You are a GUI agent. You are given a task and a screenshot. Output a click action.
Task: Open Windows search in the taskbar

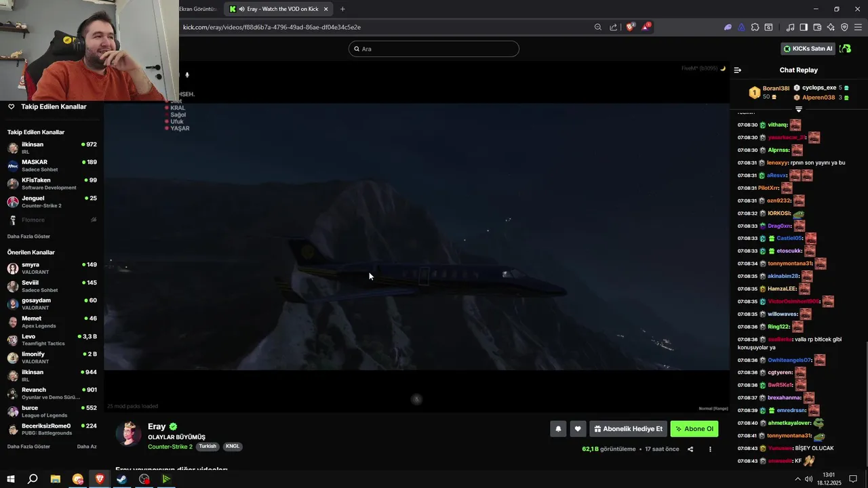(33, 479)
